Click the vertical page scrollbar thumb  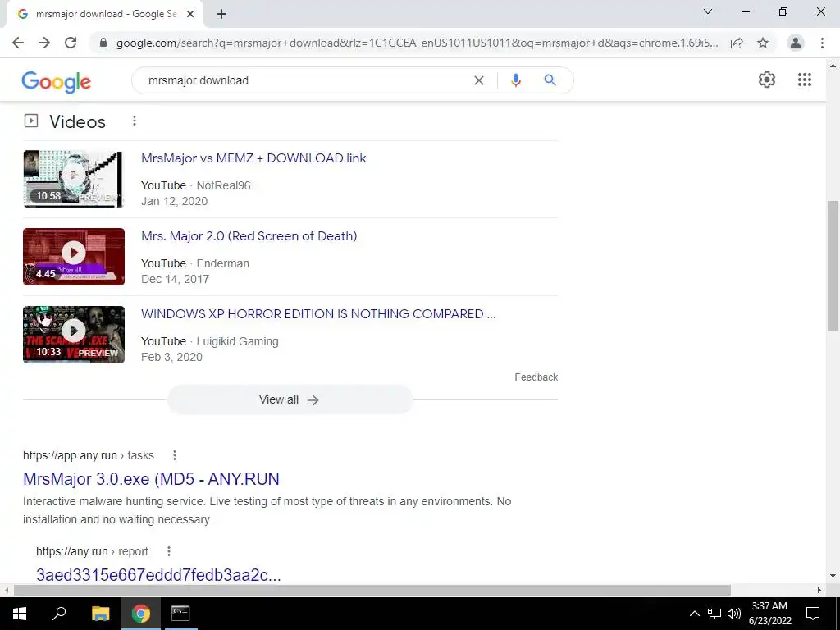[833, 267]
